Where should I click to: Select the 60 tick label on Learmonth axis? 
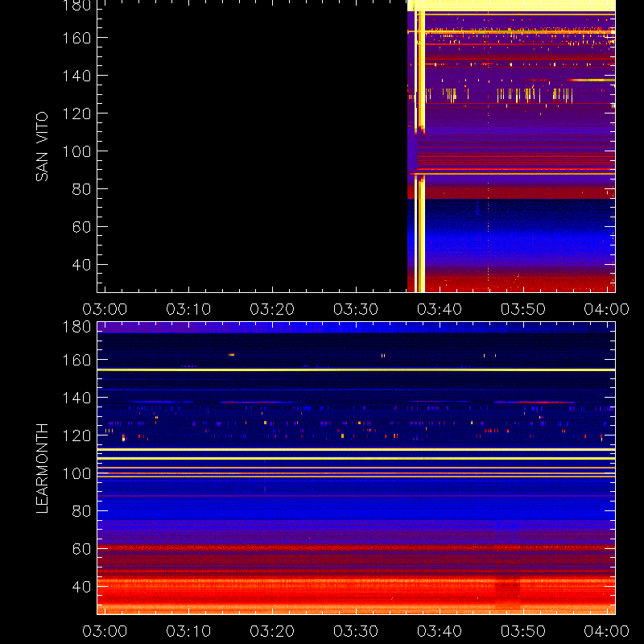click(x=81, y=549)
